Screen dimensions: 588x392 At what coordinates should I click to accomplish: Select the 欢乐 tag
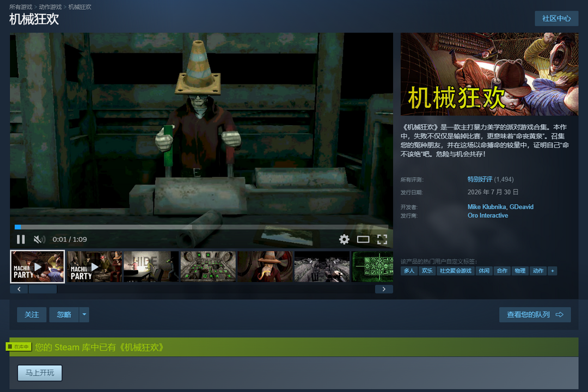pyautogui.click(x=427, y=271)
